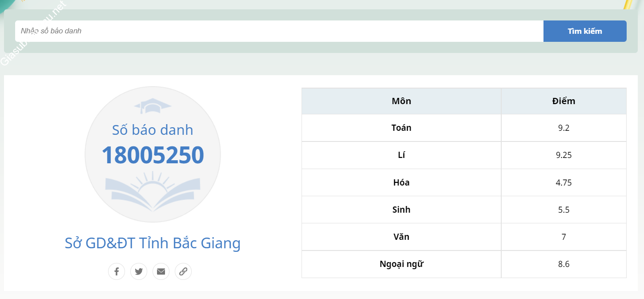Share result on Facebook icon
Viewport: 644px width, 299px height.
(x=117, y=271)
